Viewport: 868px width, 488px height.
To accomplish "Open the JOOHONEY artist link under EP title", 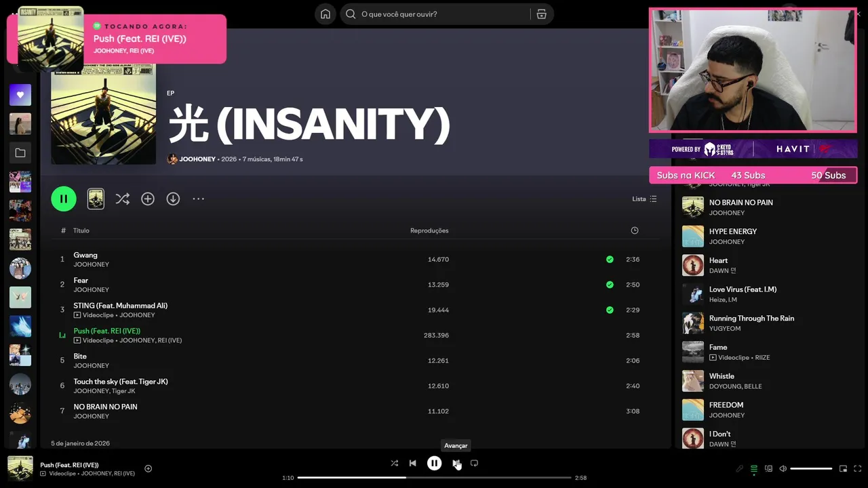I will pos(197,159).
